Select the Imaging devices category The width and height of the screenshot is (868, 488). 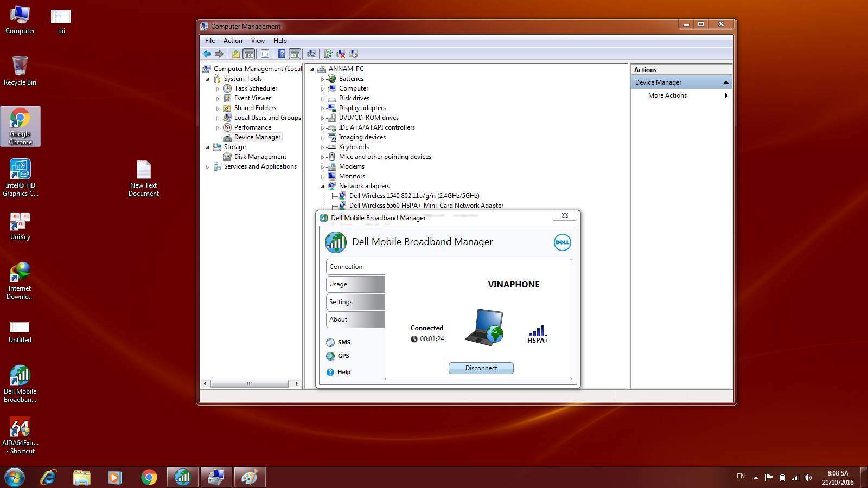362,137
